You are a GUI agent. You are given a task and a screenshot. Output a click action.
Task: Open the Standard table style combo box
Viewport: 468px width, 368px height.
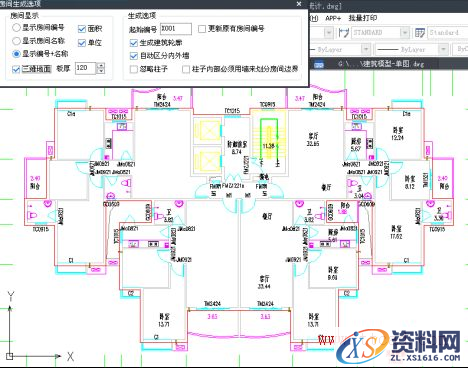point(448,33)
